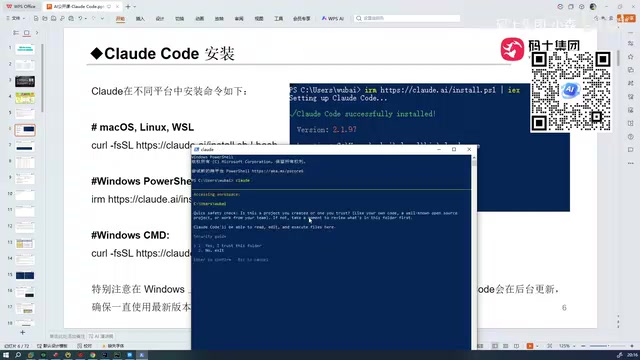Open Windows taskbar search

point(18,355)
